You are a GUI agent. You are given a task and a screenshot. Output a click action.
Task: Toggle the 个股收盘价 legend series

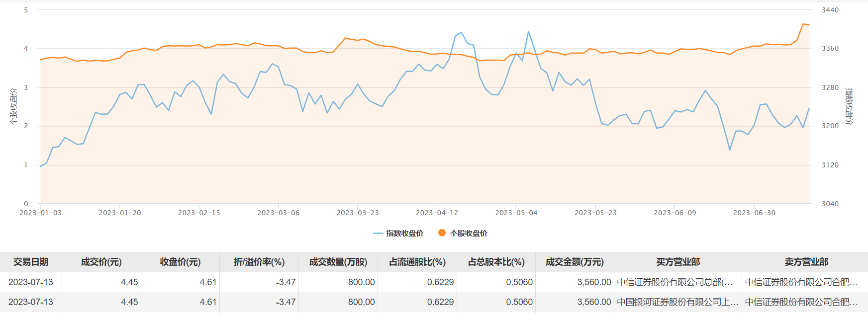point(463,233)
